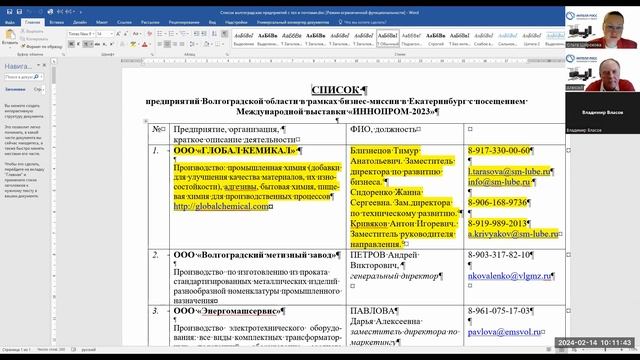This screenshot has width=640, height=360.
Task: Open the font size dropdown
Action: (x=111, y=34)
